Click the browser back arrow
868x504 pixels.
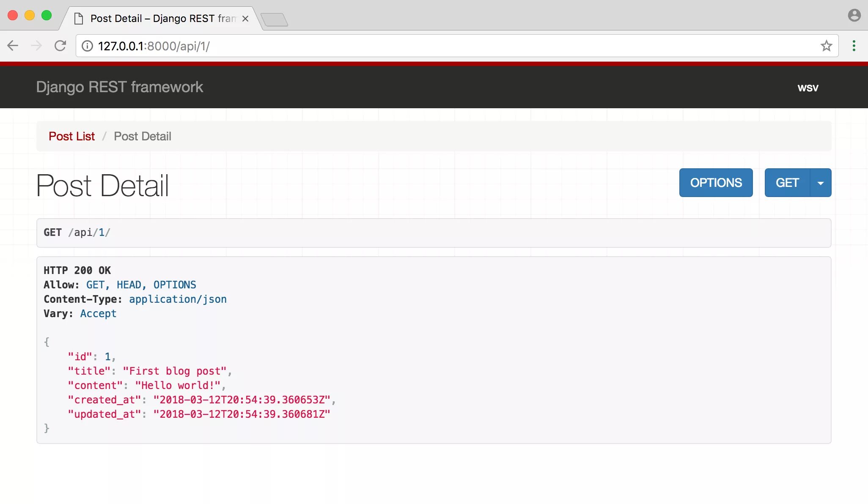click(13, 46)
